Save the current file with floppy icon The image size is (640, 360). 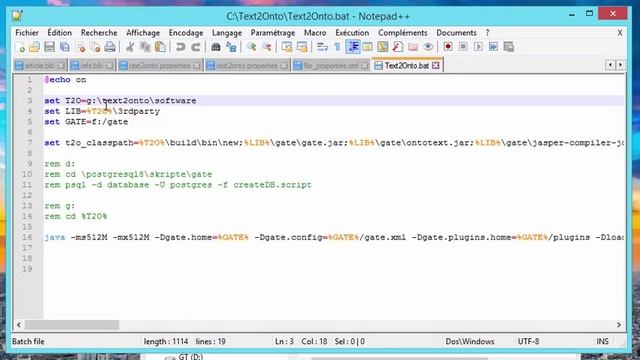coord(49,47)
